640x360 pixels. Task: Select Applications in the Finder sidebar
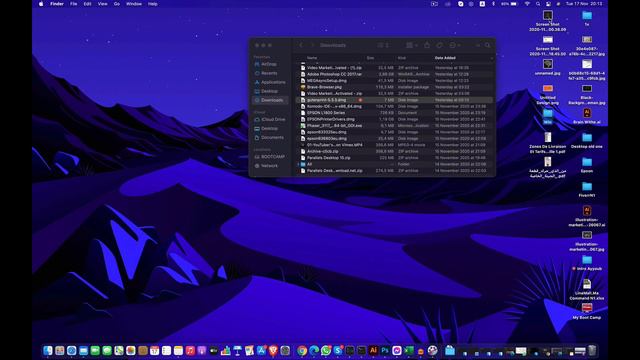point(270,82)
